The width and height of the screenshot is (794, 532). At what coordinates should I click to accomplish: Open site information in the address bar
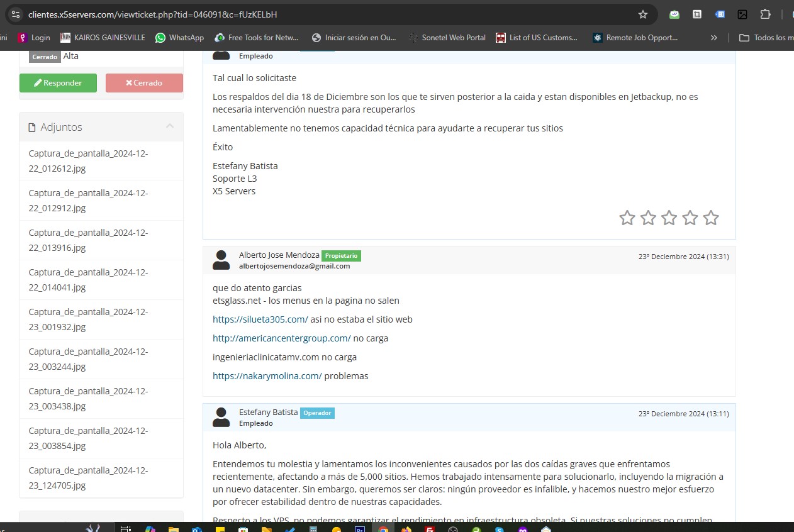pos(16,14)
